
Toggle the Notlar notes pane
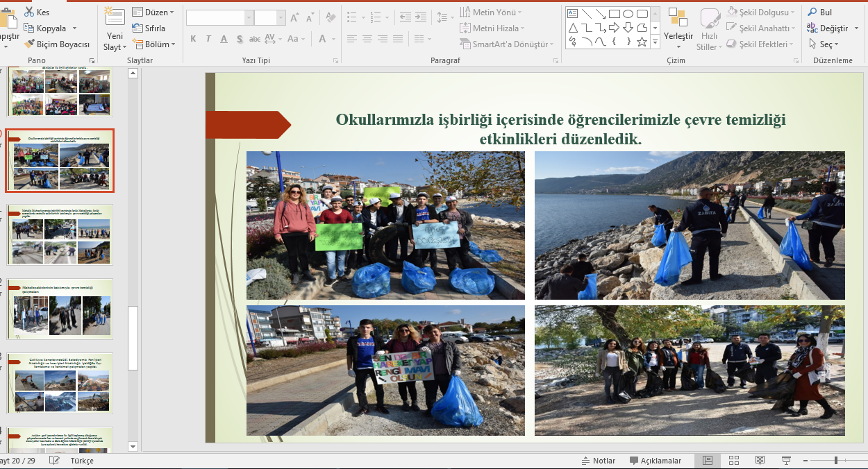[x=598, y=461]
